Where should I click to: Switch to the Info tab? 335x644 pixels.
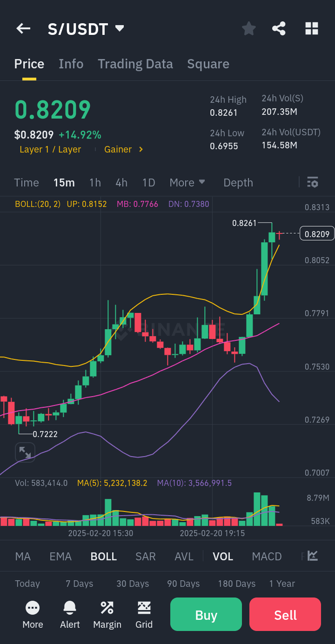71,64
